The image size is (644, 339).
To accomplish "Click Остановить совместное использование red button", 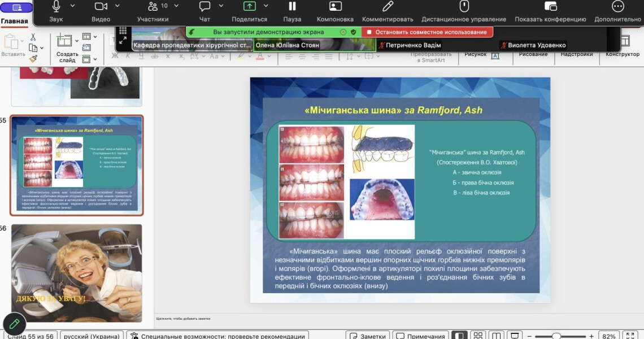I will pos(427,32).
